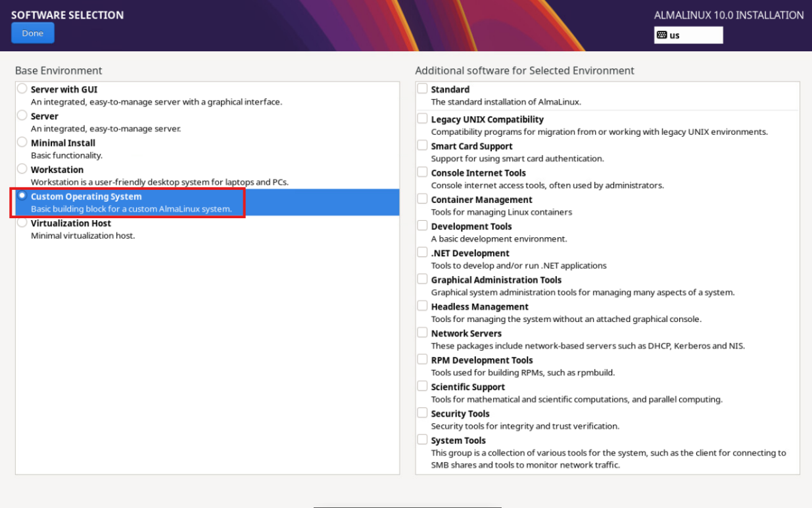Image resolution: width=812 pixels, height=508 pixels.
Task: Click 'These packages include network-based servers' description
Action: (588, 346)
